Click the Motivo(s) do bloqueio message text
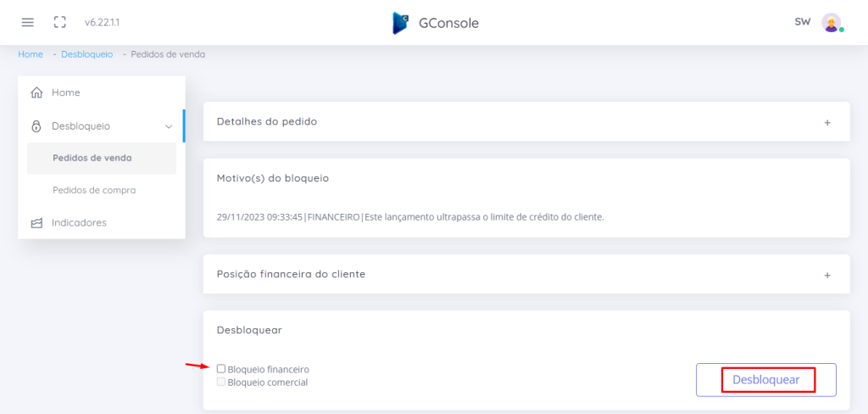Image resolution: width=868 pixels, height=414 pixels. tap(410, 217)
